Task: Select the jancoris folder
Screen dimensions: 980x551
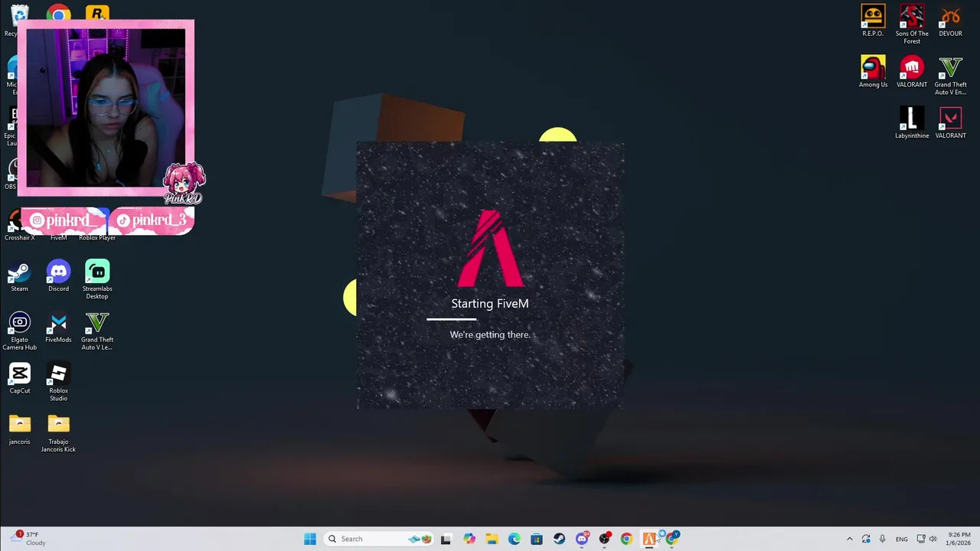Action: click(x=19, y=430)
